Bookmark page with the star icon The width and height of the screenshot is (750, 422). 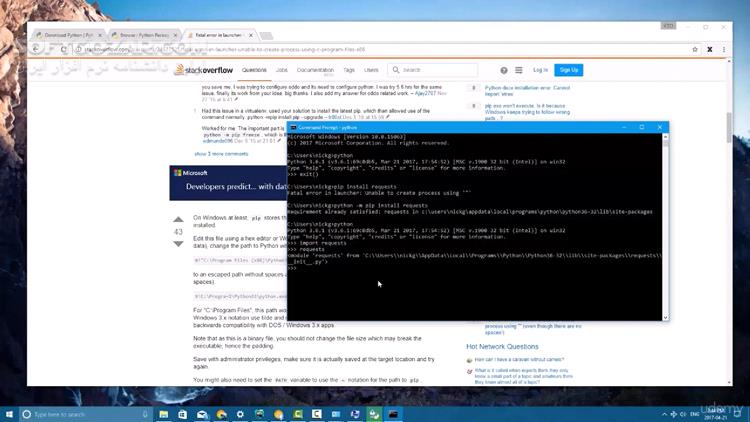(x=695, y=49)
